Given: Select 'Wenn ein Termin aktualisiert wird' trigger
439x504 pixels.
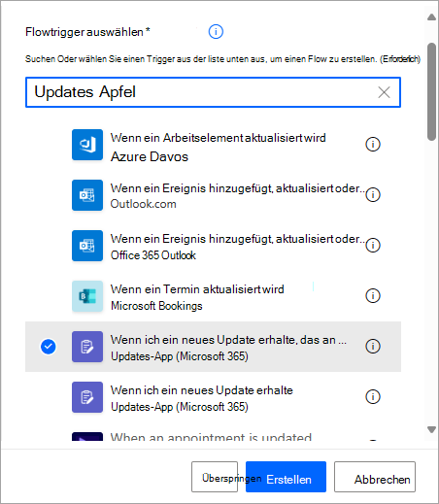Looking at the screenshot, I should tap(213, 296).
